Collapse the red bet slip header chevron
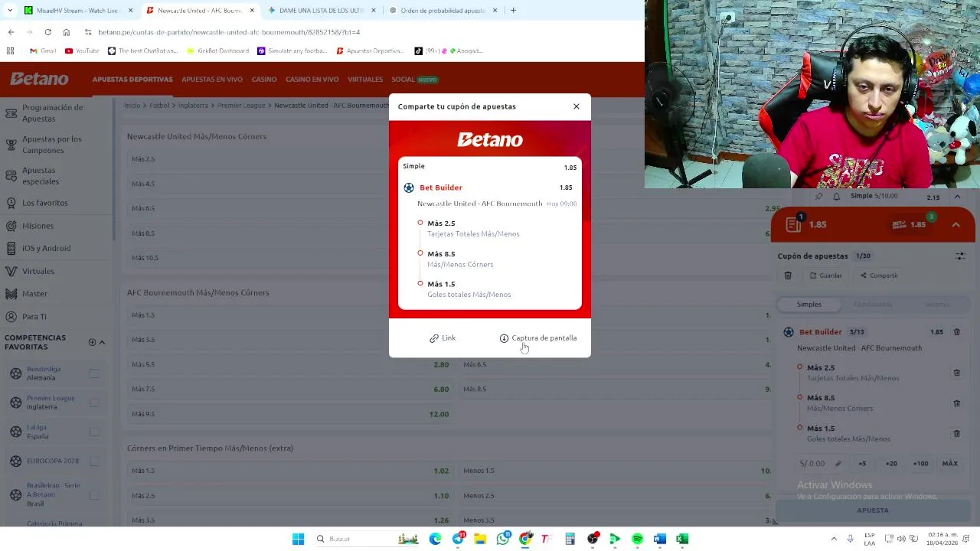The height and width of the screenshot is (551, 980). [955, 225]
